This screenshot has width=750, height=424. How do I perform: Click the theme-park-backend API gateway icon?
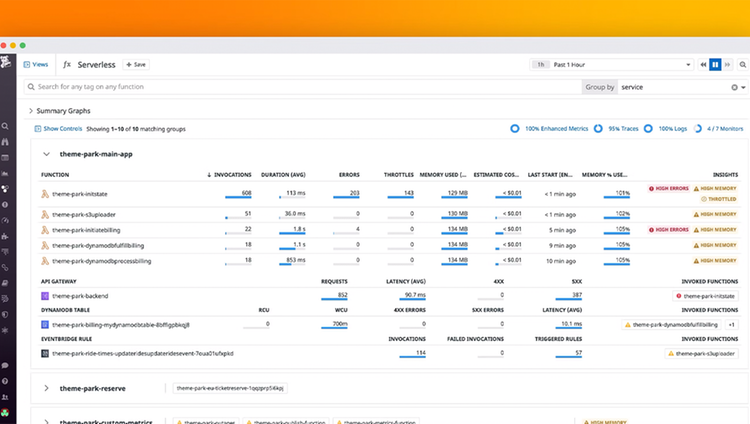(x=45, y=296)
